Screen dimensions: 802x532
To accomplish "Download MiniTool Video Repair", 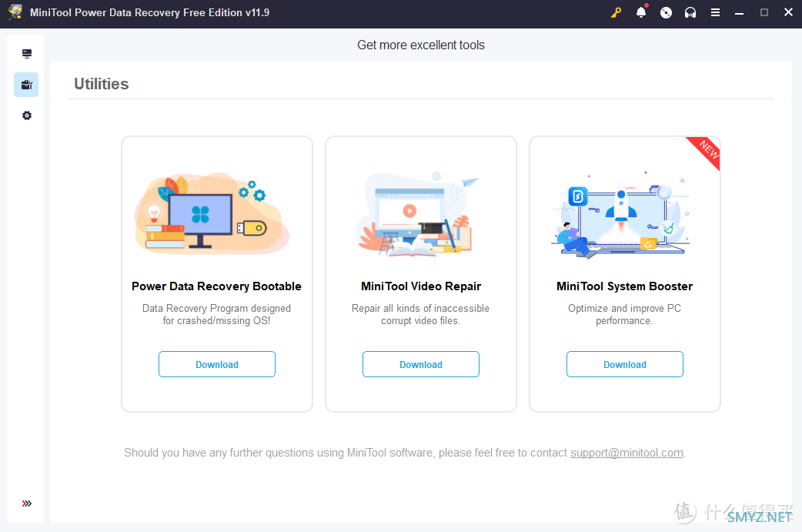I will tap(421, 364).
